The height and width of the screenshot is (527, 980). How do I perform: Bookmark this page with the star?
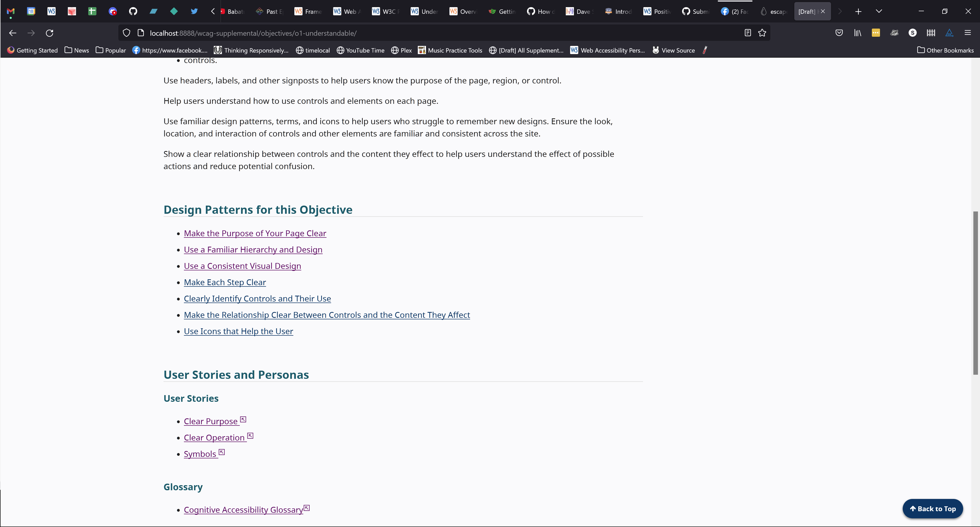(762, 33)
